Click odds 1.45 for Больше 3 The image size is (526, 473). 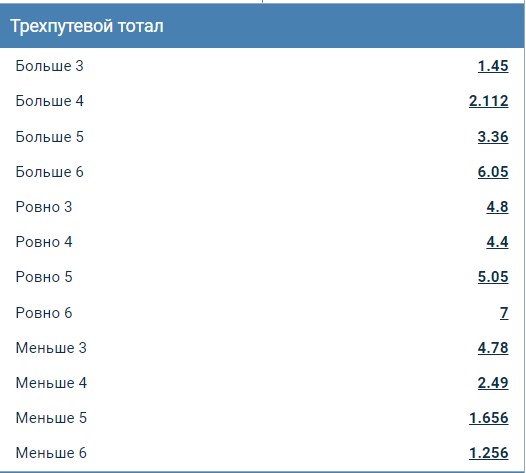(x=493, y=66)
